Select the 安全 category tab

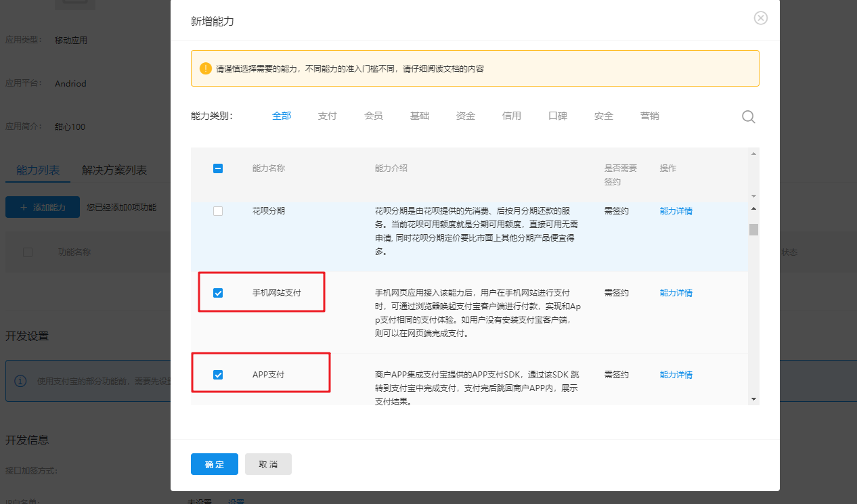[604, 116]
